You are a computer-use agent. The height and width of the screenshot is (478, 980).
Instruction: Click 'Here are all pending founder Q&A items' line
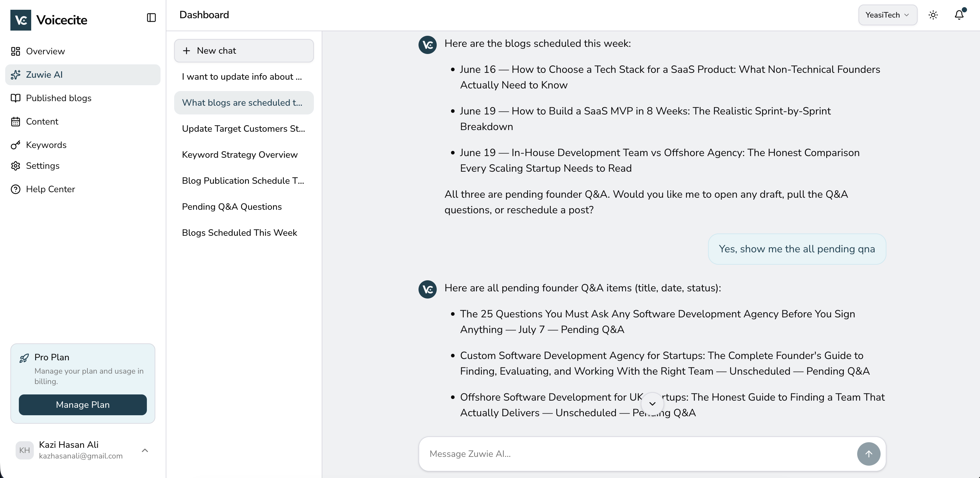point(583,288)
